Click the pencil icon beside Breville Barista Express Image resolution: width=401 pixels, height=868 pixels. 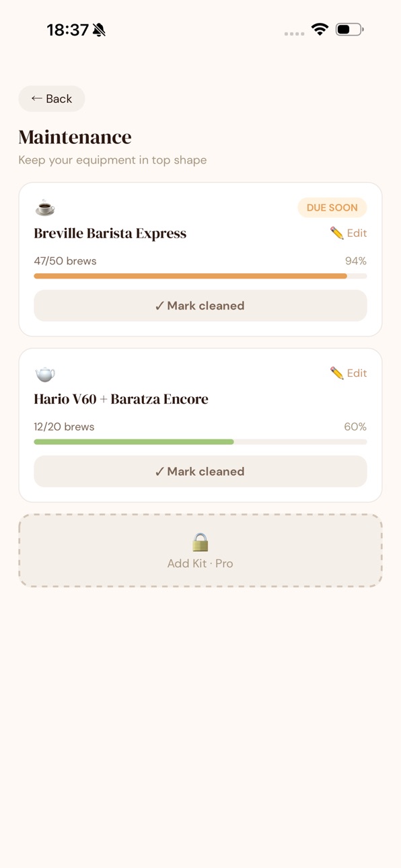[337, 233]
